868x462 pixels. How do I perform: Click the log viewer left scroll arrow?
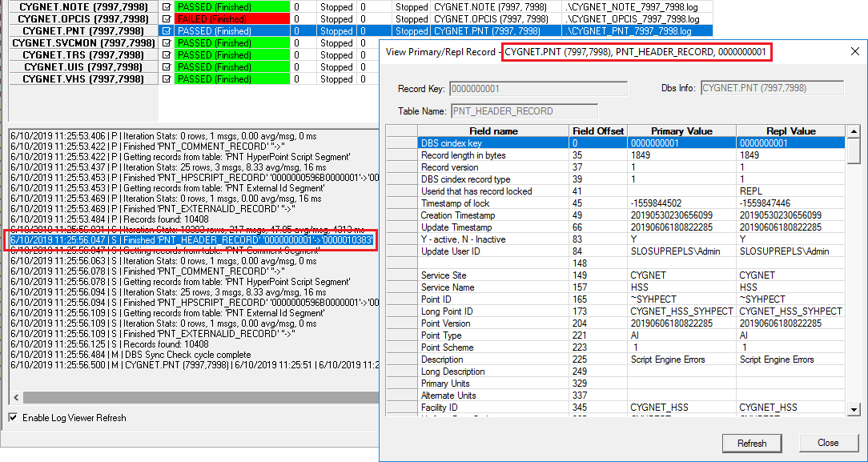point(16,397)
